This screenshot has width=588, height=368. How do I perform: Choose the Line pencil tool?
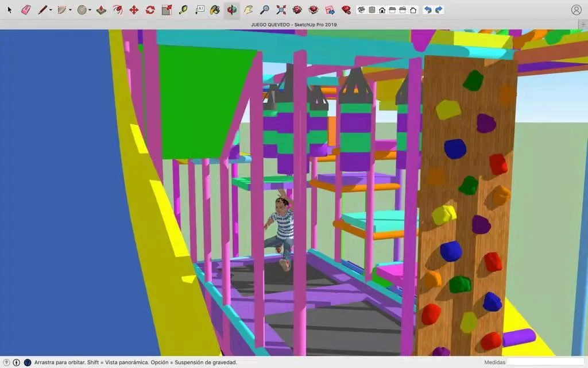[42, 10]
